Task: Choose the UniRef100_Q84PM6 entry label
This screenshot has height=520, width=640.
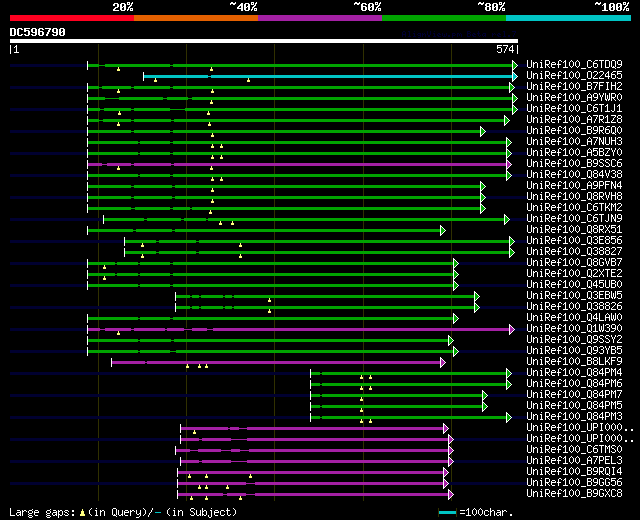Action: pos(574,384)
